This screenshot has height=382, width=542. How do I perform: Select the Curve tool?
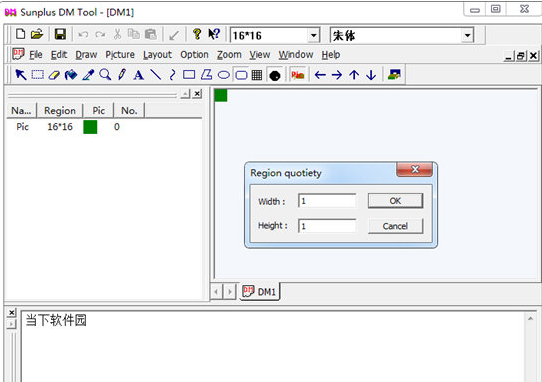click(x=172, y=74)
